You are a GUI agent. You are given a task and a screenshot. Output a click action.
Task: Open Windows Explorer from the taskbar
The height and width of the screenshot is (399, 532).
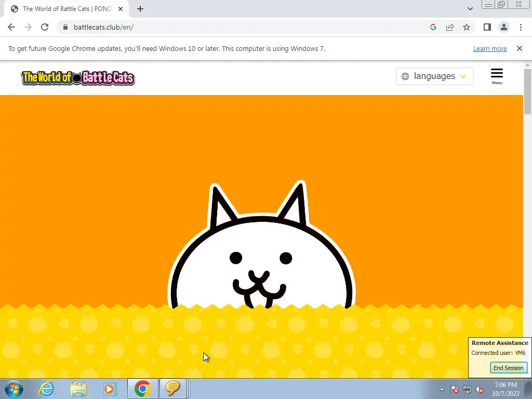(x=78, y=389)
